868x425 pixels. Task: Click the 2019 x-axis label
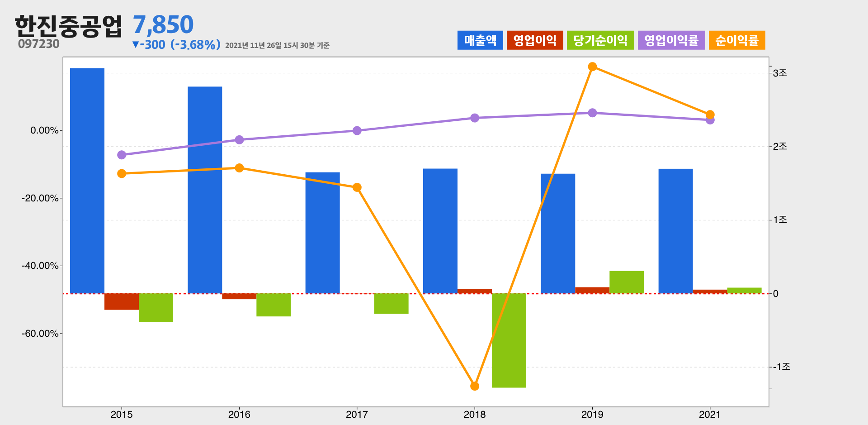pos(592,414)
